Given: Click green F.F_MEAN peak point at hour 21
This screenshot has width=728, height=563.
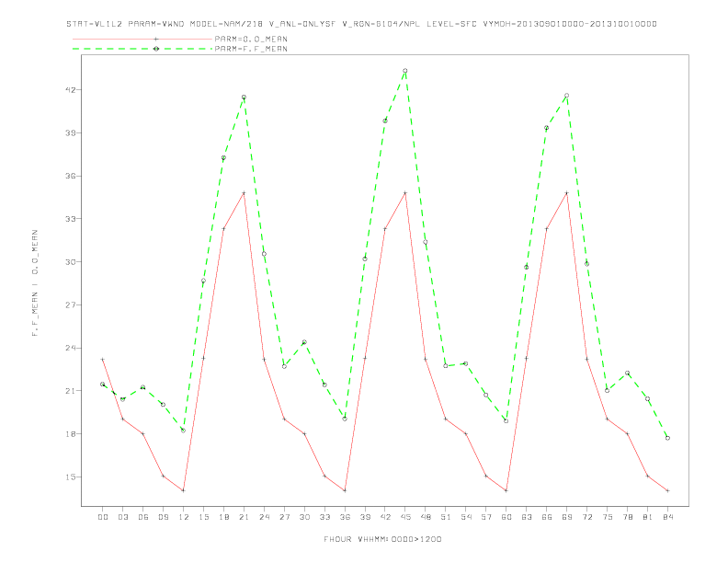Looking at the screenshot, I should [244, 98].
